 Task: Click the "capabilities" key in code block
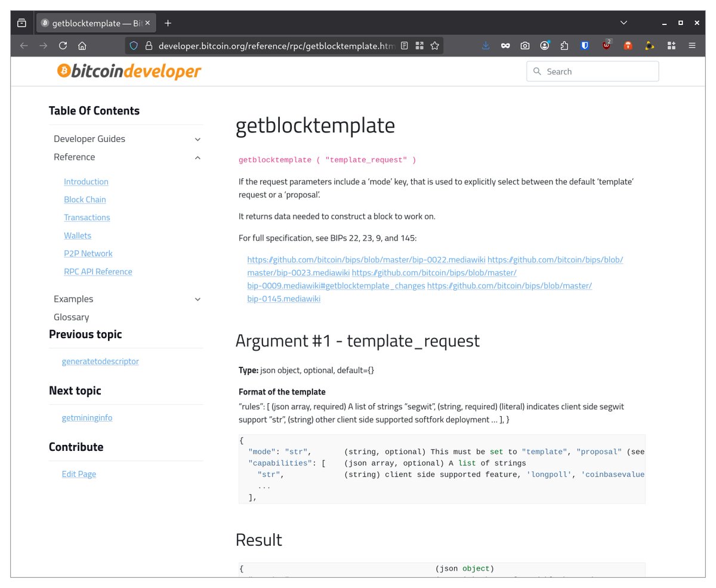pos(282,463)
